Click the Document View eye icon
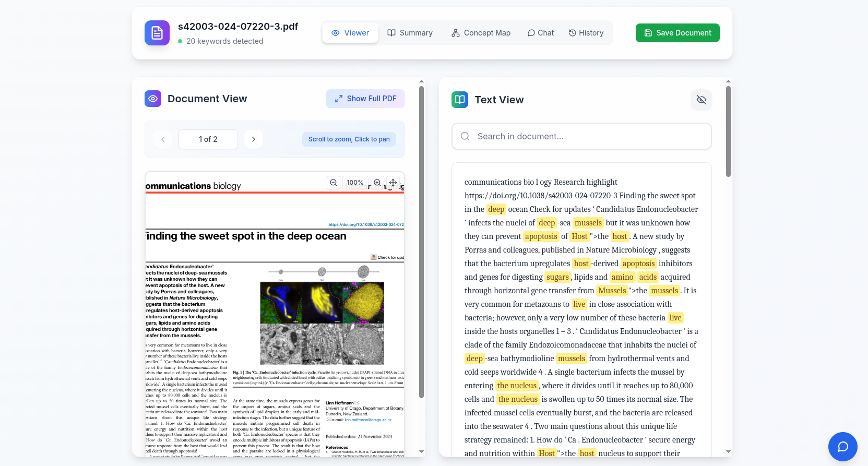Viewport: 868px width, 466px height. [153, 99]
